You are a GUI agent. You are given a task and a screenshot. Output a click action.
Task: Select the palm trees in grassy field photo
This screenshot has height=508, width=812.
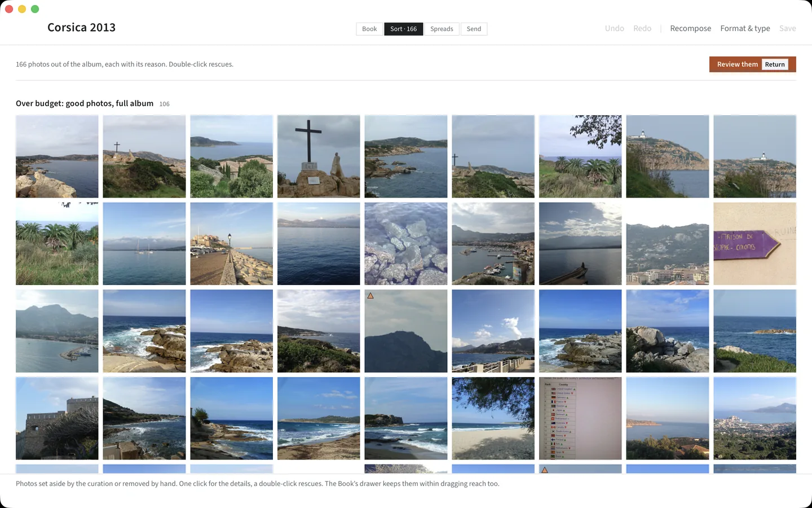[57, 244]
